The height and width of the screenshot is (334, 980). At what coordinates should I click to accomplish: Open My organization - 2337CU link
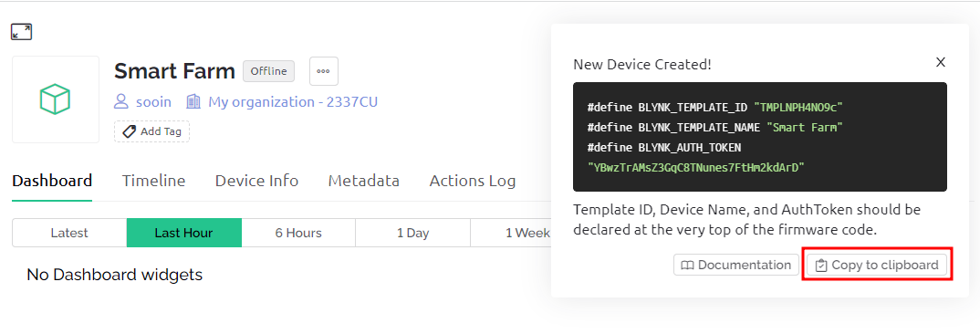click(293, 101)
